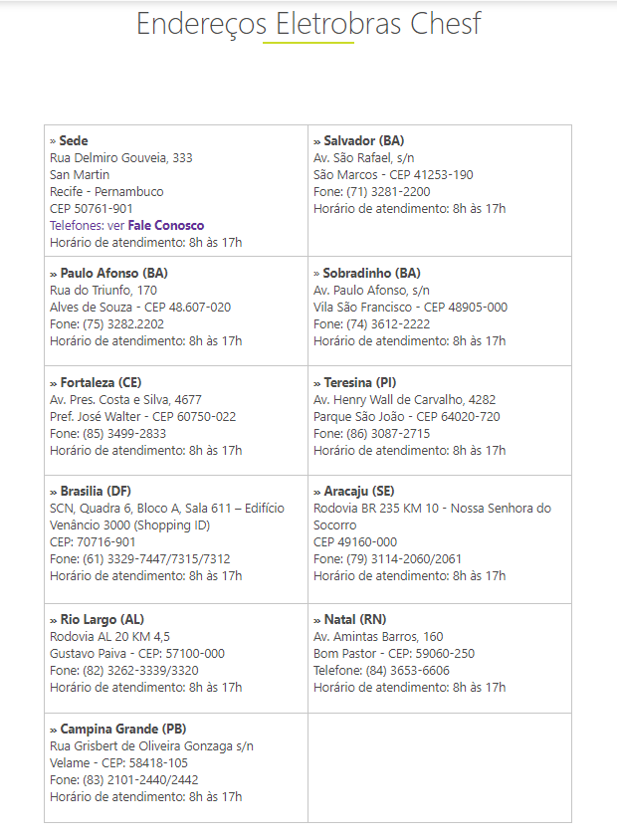Select the Sede office heading
This screenshot has width=617, height=840.
point(73,141)
